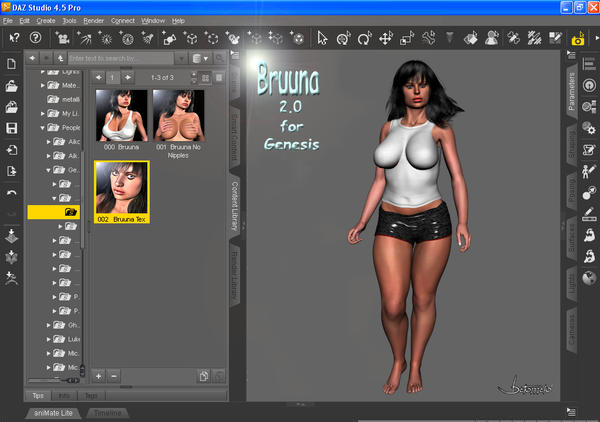600x422 pixels.
Task: Create a new null dashed-circle icon
Action: pos(212,38)
